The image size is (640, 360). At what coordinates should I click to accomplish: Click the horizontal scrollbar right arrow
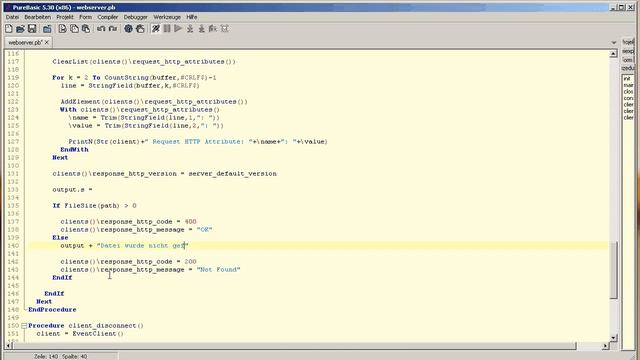pyautogui.click(x=605, y=346)
